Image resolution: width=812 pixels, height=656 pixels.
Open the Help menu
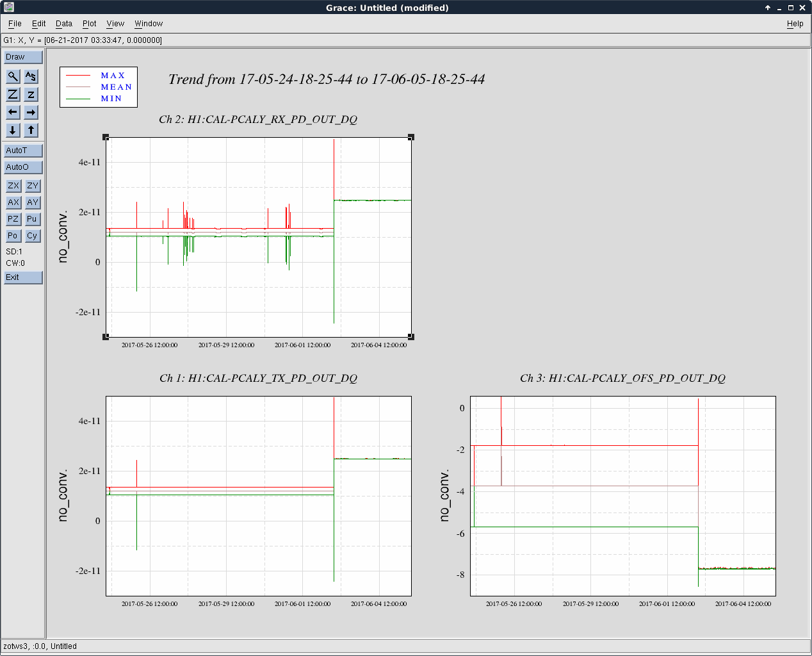795,24
